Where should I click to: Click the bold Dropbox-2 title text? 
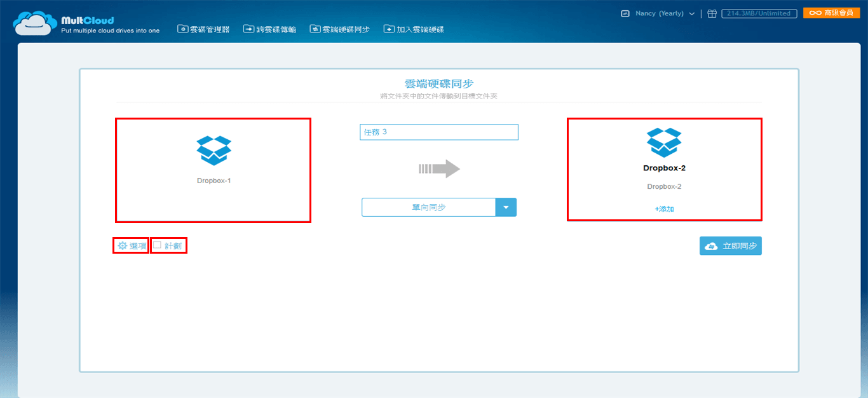(x=664, y=168)
